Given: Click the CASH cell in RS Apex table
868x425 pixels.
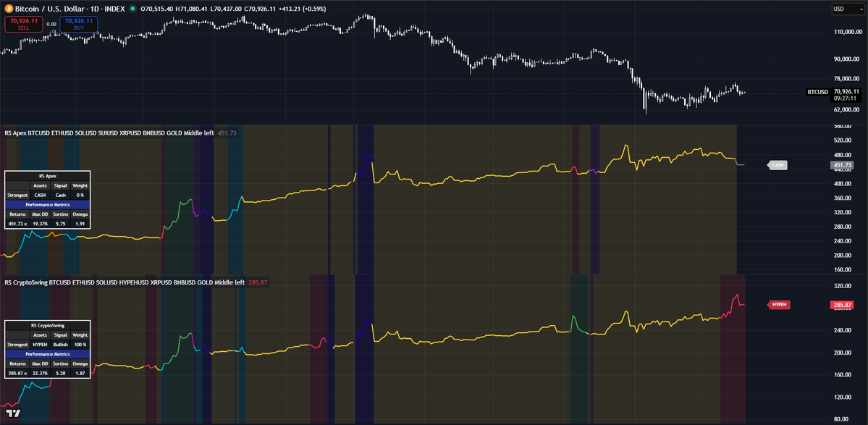Looking at the screenshot, I should click(x=40, y=195).
